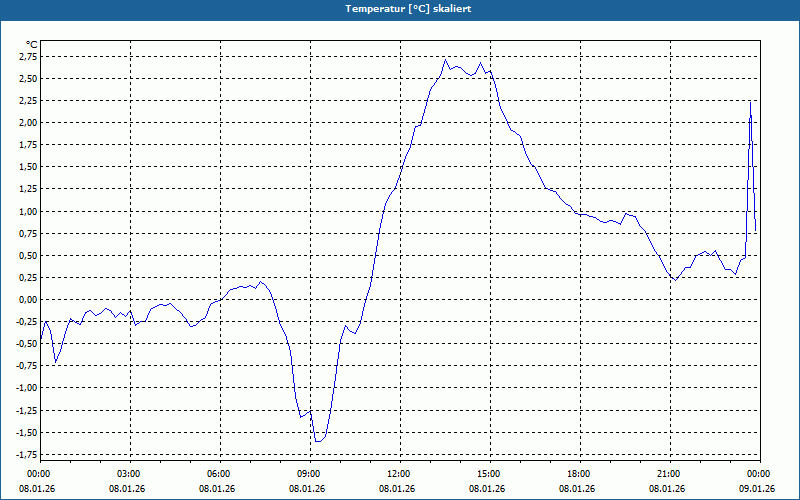
Task: Click the 0,00 y-axis value
Action: point(28,299)
